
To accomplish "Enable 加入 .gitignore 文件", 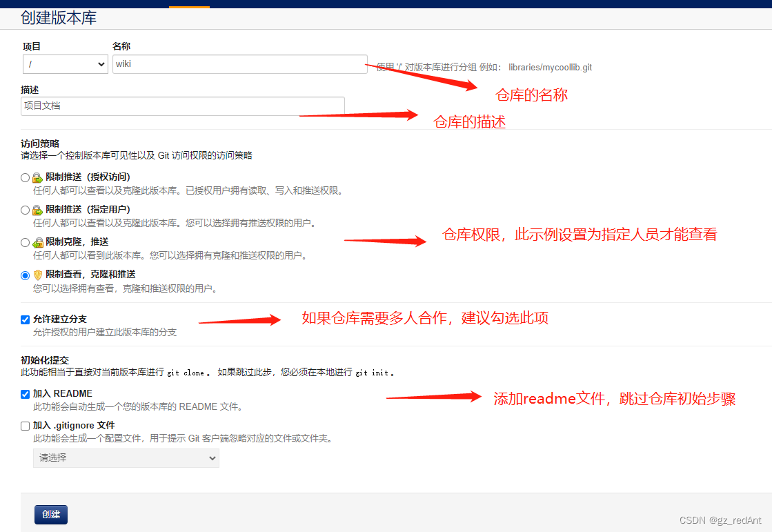I will click(x=24, y=425).
